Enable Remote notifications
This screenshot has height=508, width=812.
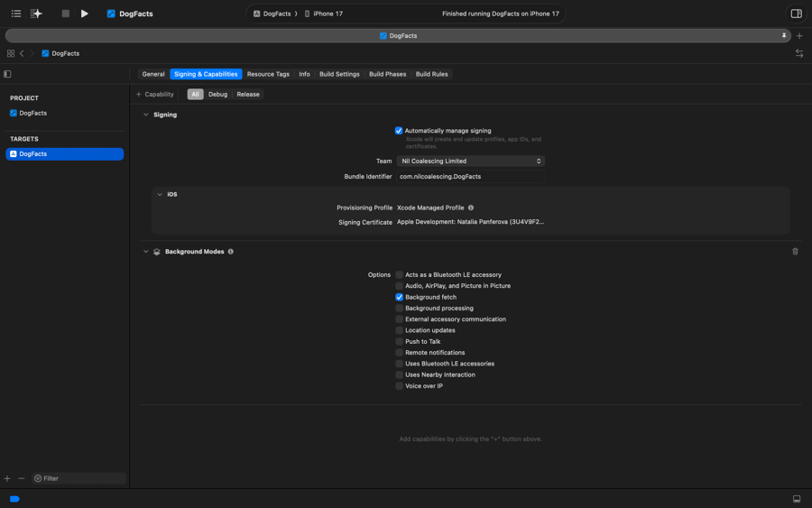[400, 353]
